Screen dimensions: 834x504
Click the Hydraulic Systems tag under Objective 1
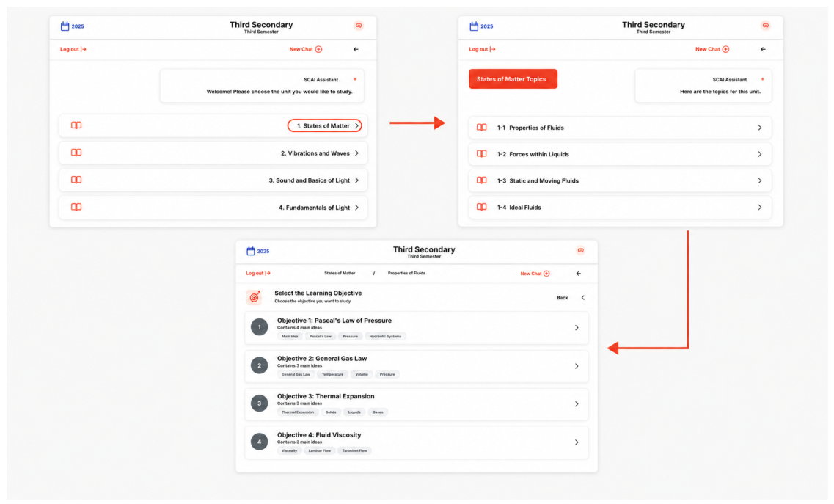coord(385,336)
